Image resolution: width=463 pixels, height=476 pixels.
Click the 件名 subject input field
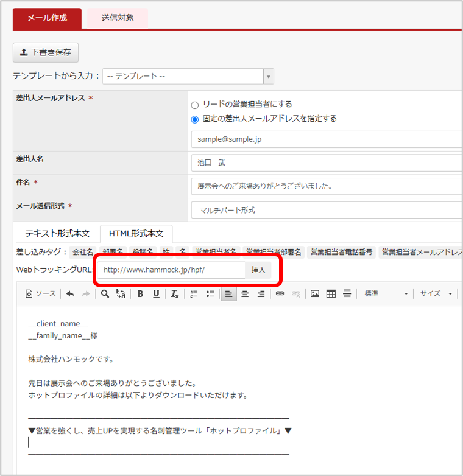click(327, 186)
